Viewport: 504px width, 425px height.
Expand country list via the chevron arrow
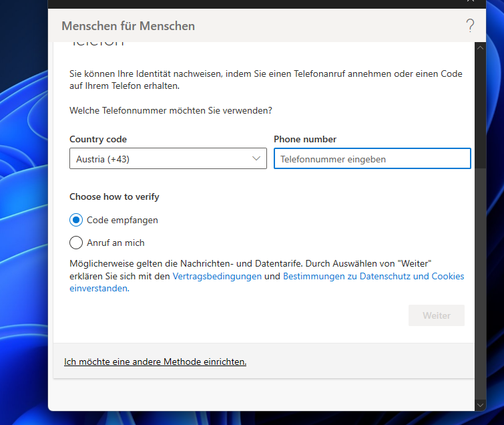(x=256, y=159)
